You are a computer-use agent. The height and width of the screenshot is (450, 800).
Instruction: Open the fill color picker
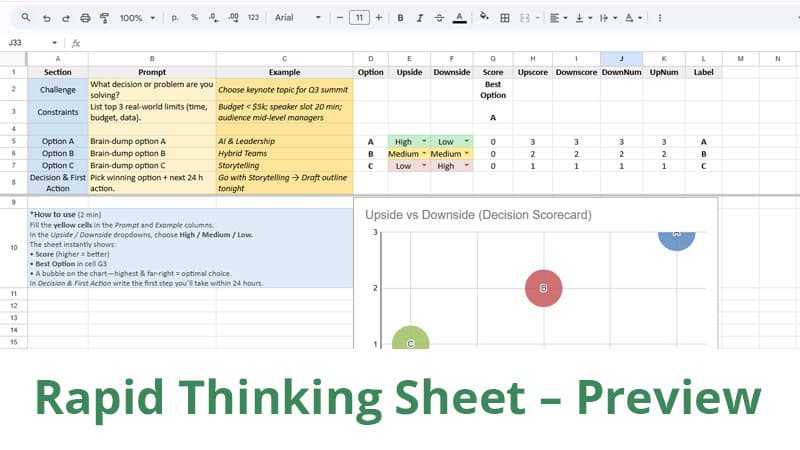click(x=484, y=18)
